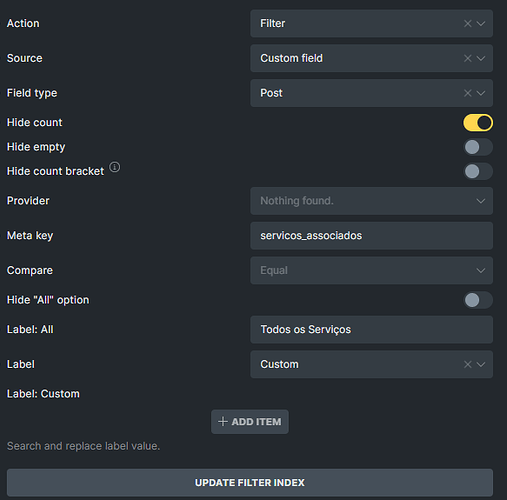This screenshot has width=507, height=500.
Task: Enable the Hide empty toggle
Action: (478, 147)
